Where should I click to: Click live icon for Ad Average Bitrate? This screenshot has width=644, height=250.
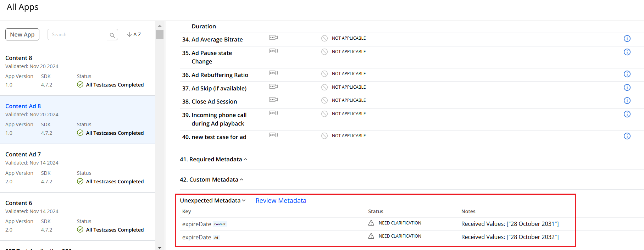click(x=273, y=38)
